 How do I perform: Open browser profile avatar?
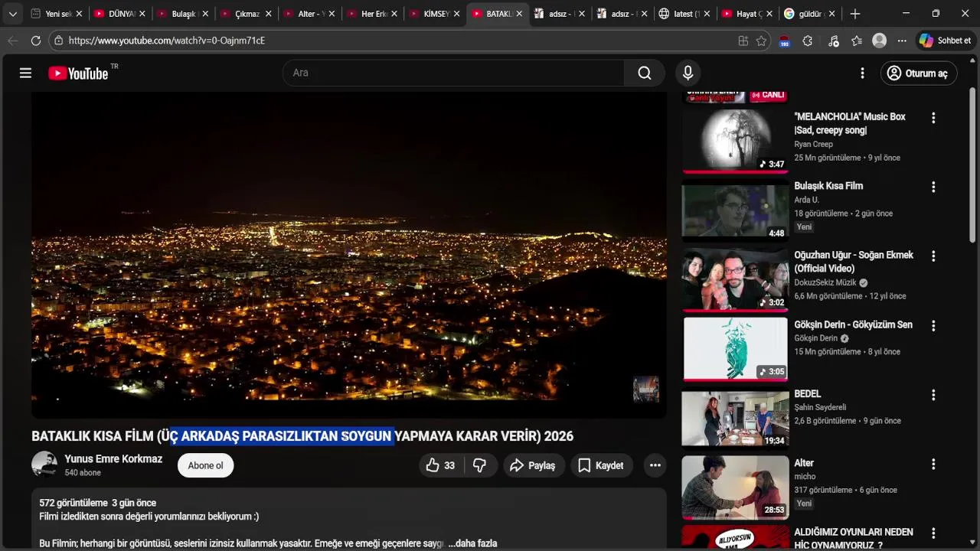880,41
